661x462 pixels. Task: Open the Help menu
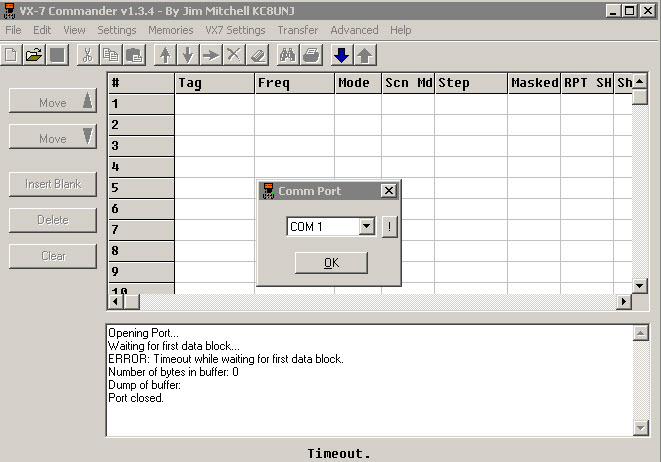tap(400, 30)
